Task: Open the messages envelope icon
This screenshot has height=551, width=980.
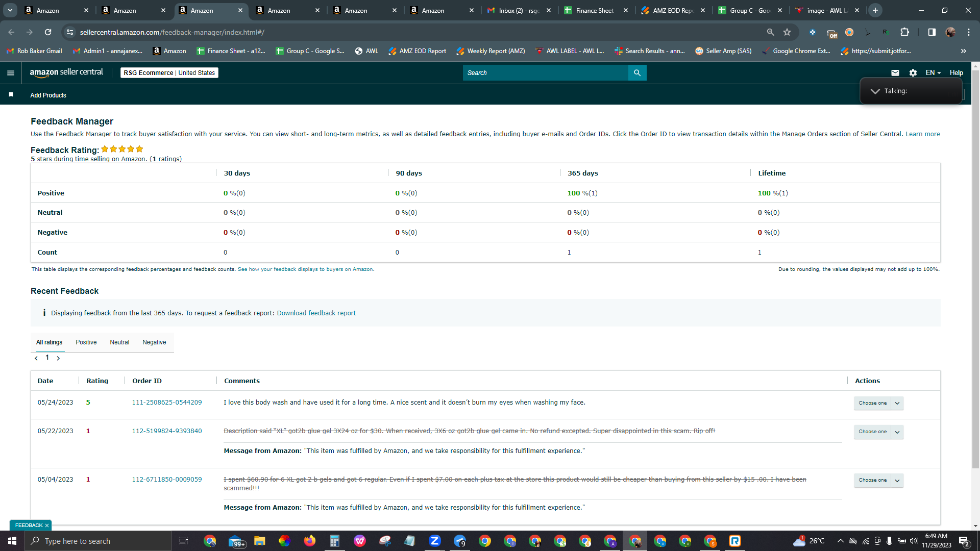Action: [x=895, y=73]
